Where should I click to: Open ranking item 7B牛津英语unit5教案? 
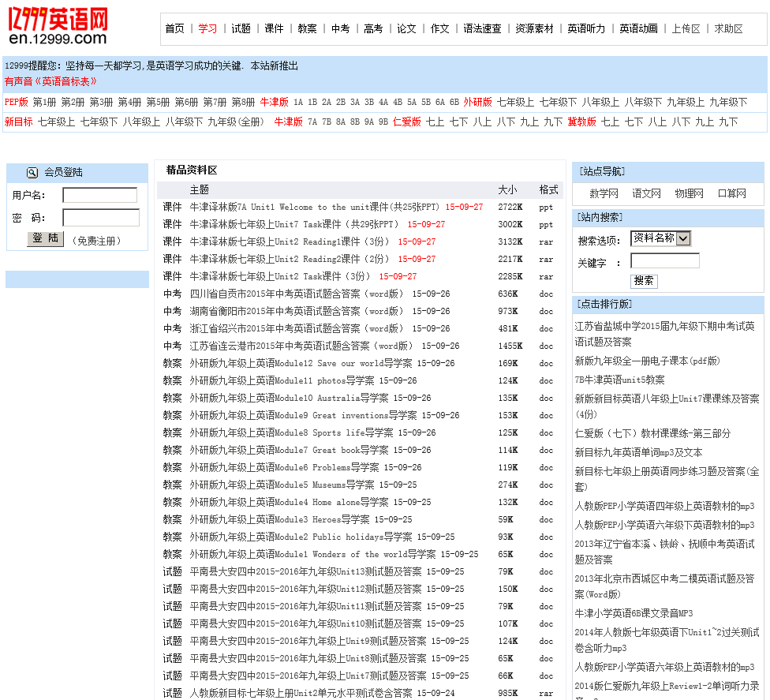coord(619,380)
